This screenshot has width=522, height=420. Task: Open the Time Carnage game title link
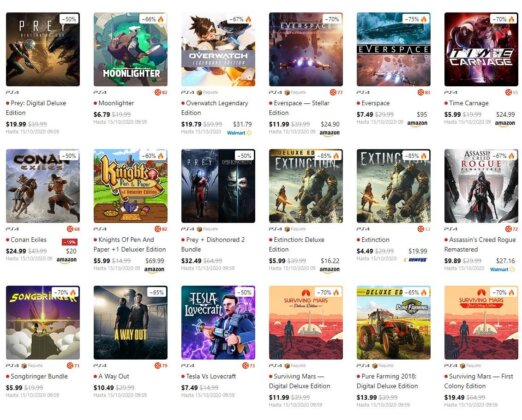pyautogui.click(x=469, y=103)
